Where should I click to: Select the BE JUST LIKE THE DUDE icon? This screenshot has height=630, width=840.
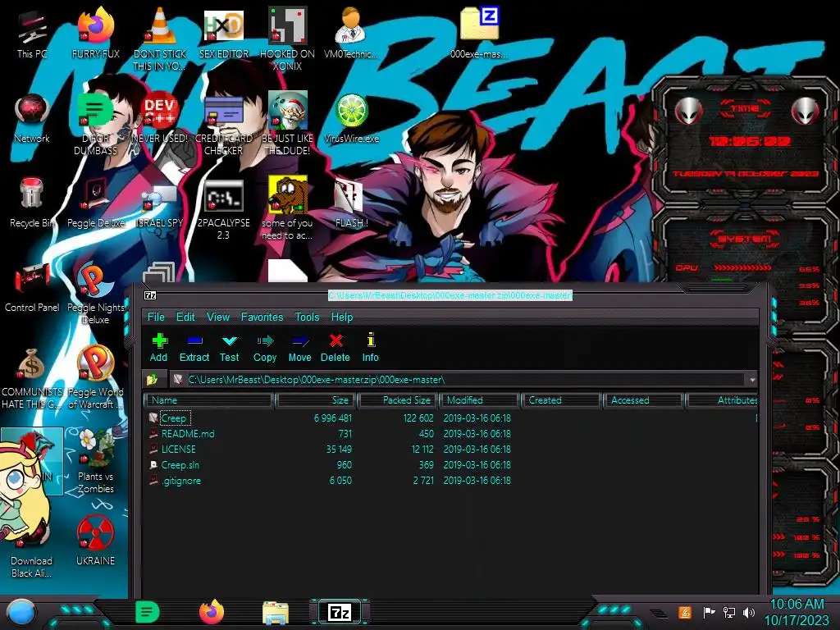click(x=288, y=125)
